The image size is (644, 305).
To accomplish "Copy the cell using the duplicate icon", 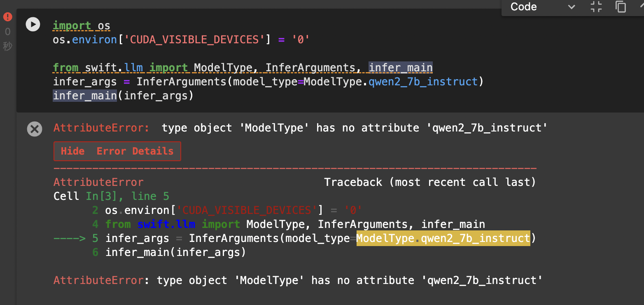I will point(621,7).
